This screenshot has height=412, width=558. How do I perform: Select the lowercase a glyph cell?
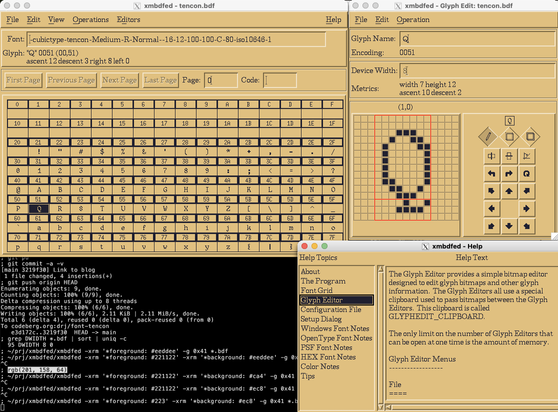(38, 228)
